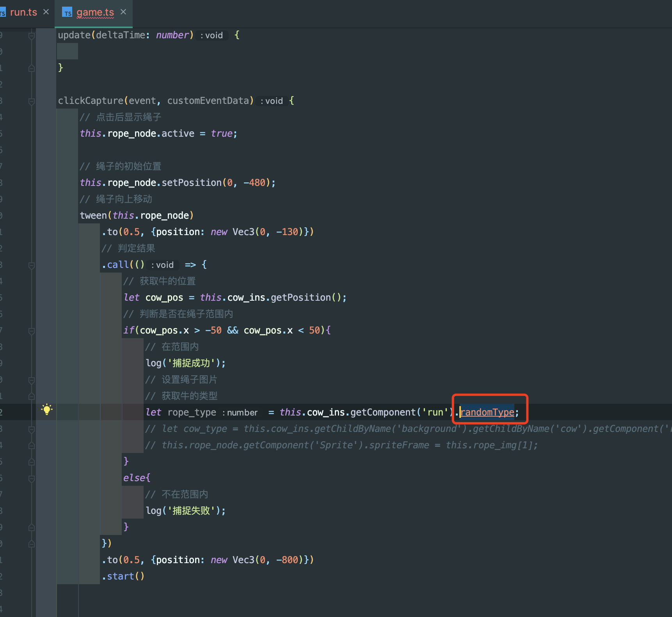Click the getComponent('run') call
672x617 pixels.
click(402, 412)
